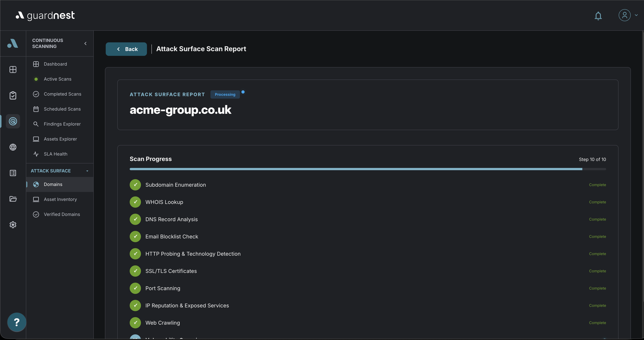Click the Complete status for Email Blocklist Check

point(597,237)
